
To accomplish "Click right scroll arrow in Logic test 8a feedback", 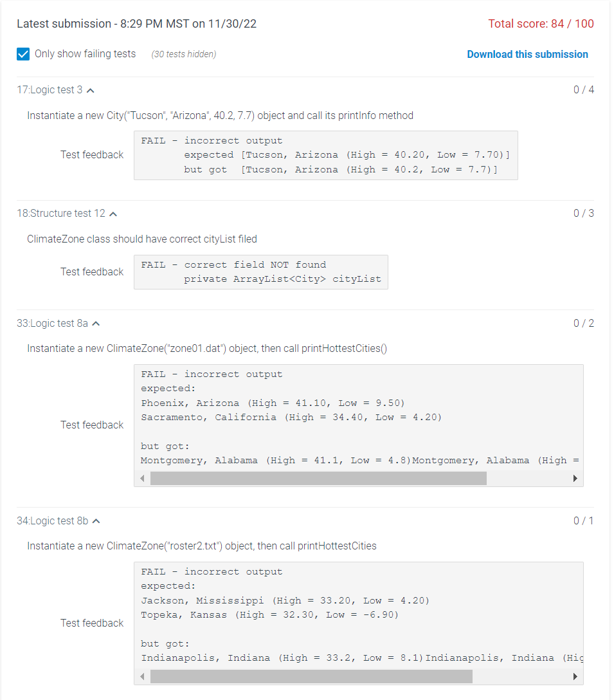I will tap(575, 479).
